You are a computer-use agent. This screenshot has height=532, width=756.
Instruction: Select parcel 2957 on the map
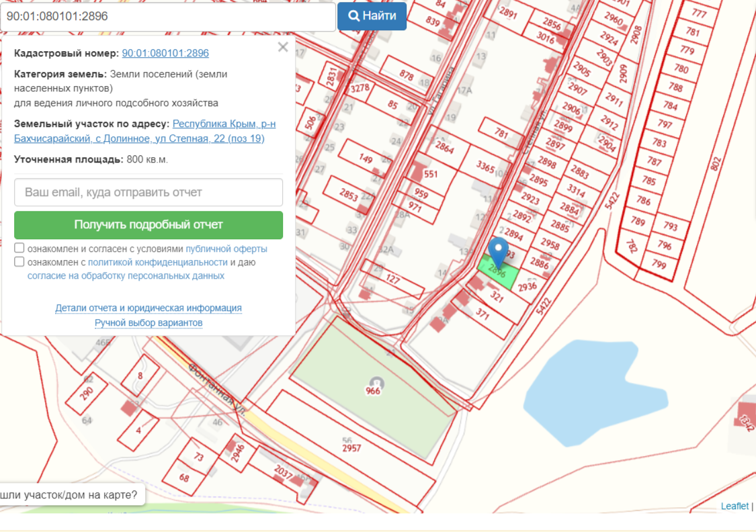pos(351,448)
